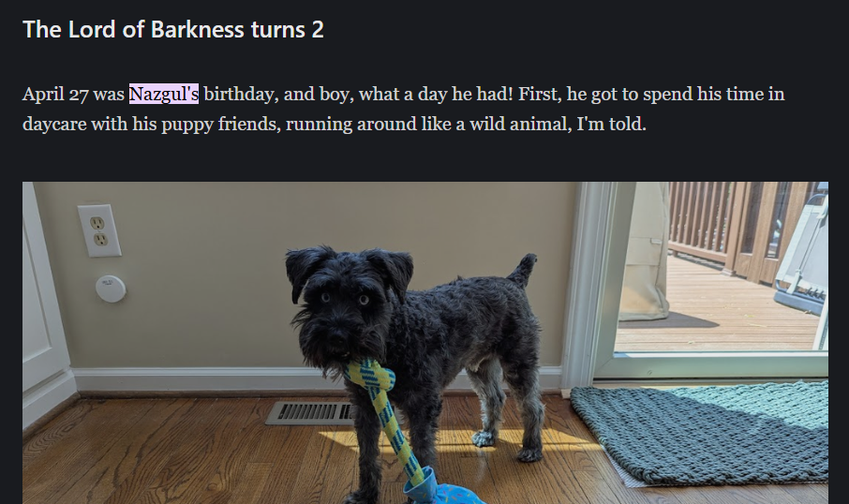Click the electrical outlet on the wall

(99, 230)
